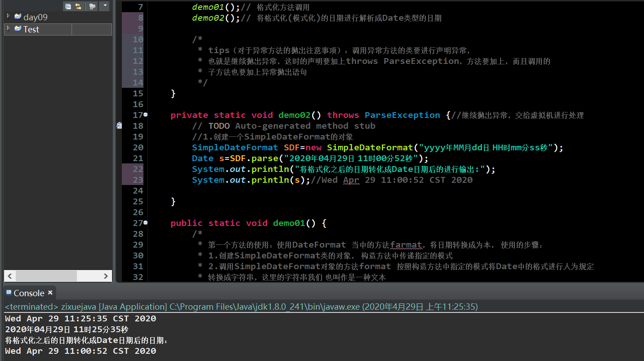Click 'tips' in the comment on line 11
Screen dimensions: 644x361
[x=219, y=50]
